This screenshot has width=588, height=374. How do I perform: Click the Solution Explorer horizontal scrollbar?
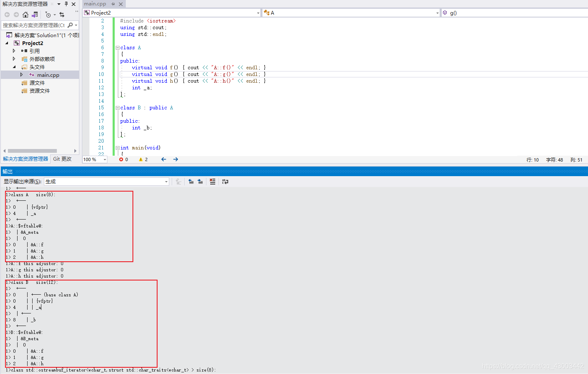tap(32, 151)
